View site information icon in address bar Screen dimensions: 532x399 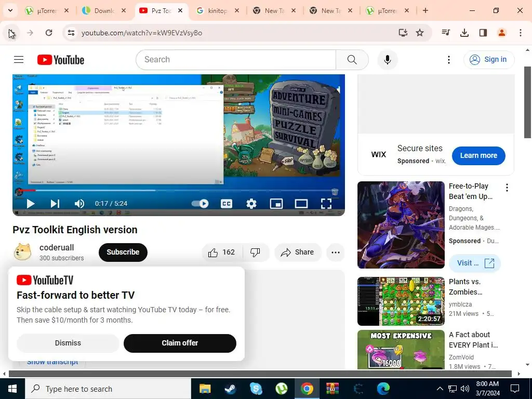click(x=71, y=33)
